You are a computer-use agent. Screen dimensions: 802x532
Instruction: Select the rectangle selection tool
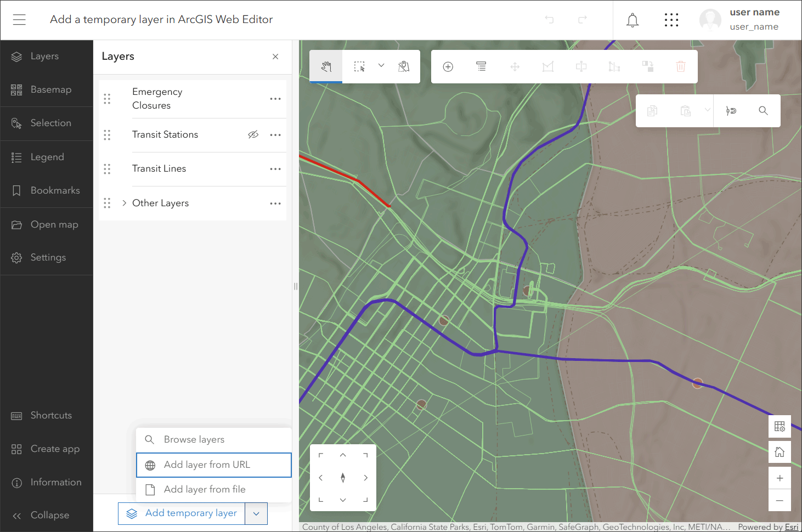pos(359,66)
